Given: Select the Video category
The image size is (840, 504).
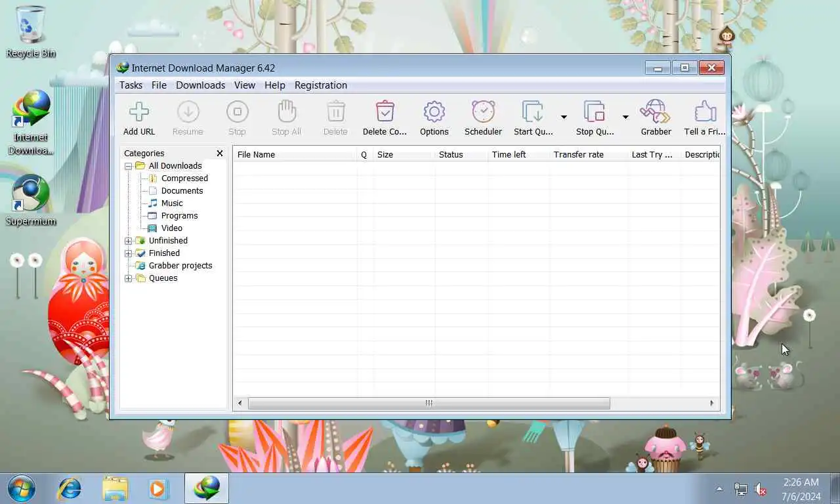Looking at the screenshot, I should [x=172, y=228].
